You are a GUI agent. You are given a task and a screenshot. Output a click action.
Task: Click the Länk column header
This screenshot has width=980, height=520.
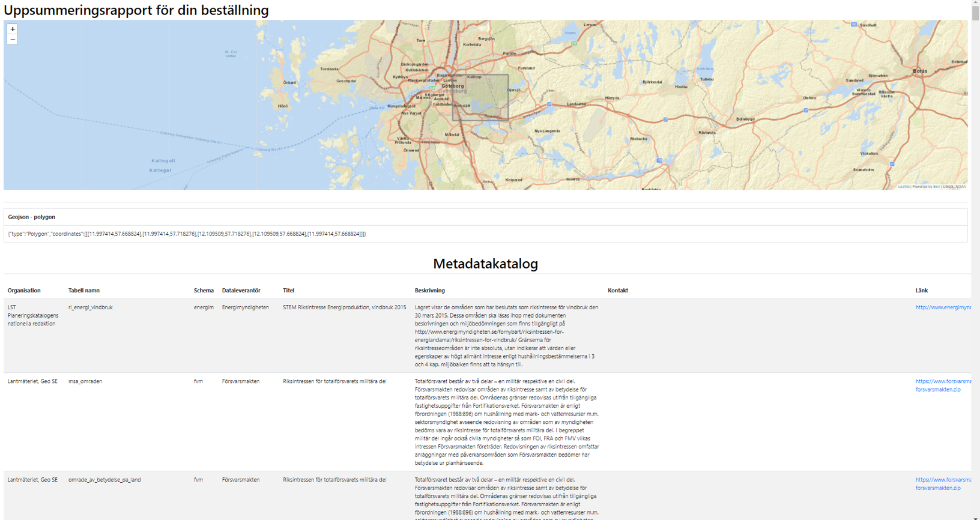921,291
